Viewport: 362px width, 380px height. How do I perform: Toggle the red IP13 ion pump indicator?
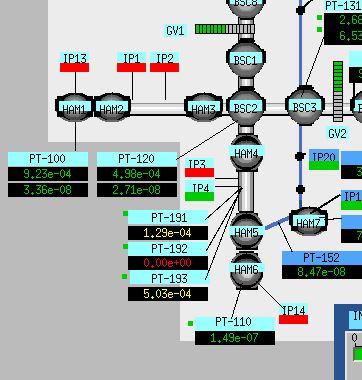74,68
